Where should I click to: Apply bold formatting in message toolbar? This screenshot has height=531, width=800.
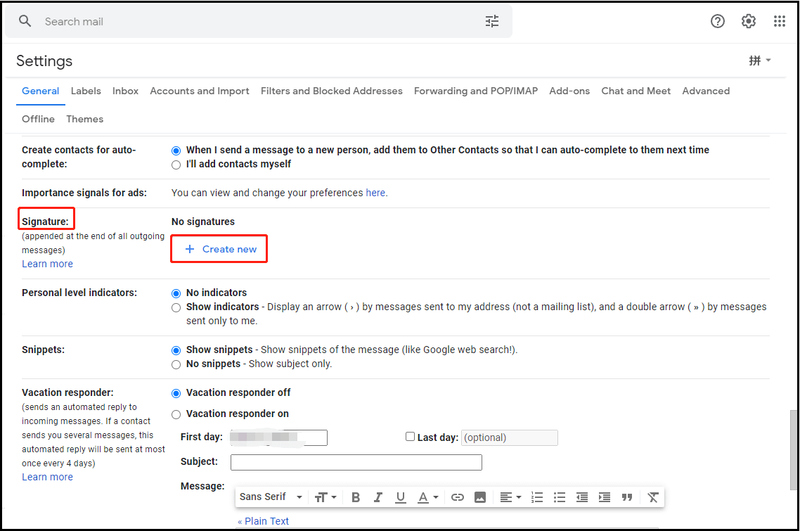click(x=356, y=497)
